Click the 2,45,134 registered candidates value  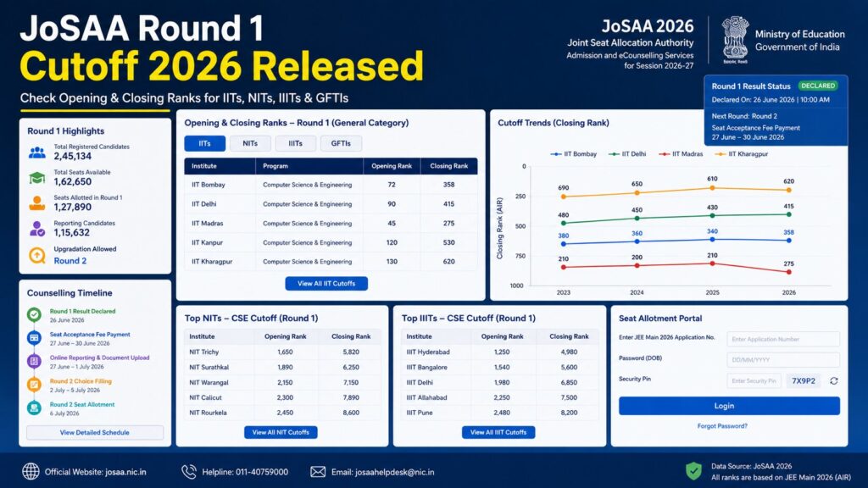point(73,156)
